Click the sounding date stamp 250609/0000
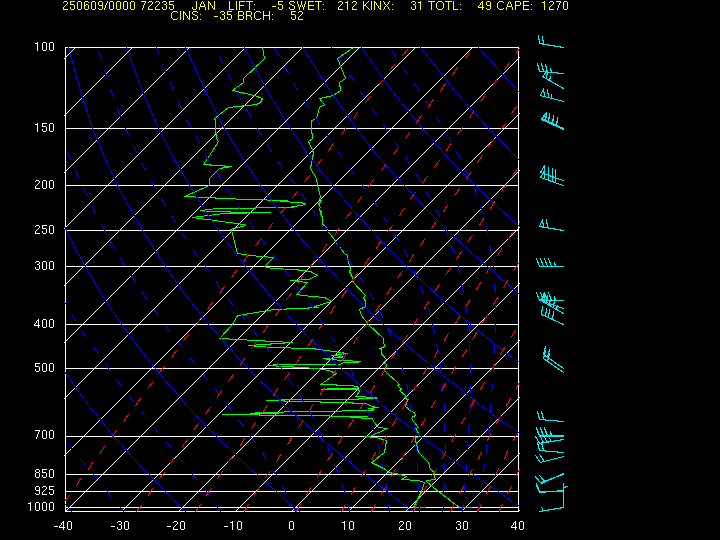This screenshot has height=540, width=720. pyautogui.click(x=99, y=6)
